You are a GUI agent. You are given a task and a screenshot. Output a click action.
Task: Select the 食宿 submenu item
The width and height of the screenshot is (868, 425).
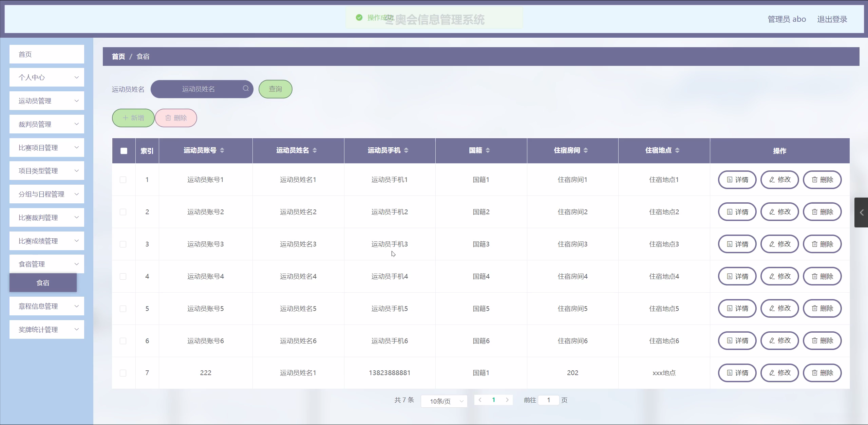click(x=43, y=283)
